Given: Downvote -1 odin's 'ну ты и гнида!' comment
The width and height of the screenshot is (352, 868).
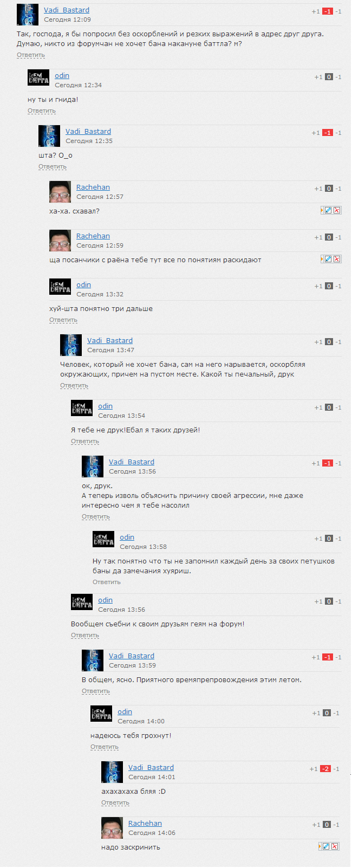Looking at the screenshot, I should pos(338,77).
